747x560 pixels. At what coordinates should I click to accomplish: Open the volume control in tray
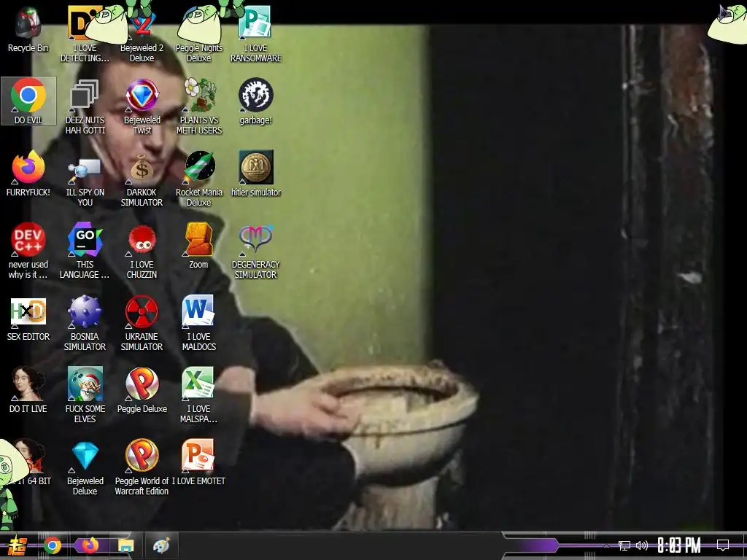(x=642, y=545)
